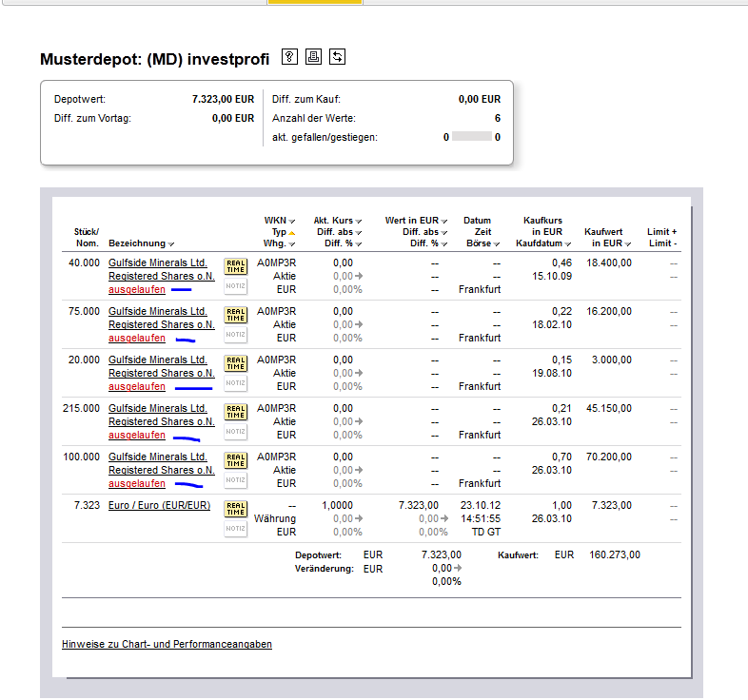Open Gulfside Minerals Ltd. link in 215.000 row
This screenshot has height=700, width=748.
coord(158,409)
